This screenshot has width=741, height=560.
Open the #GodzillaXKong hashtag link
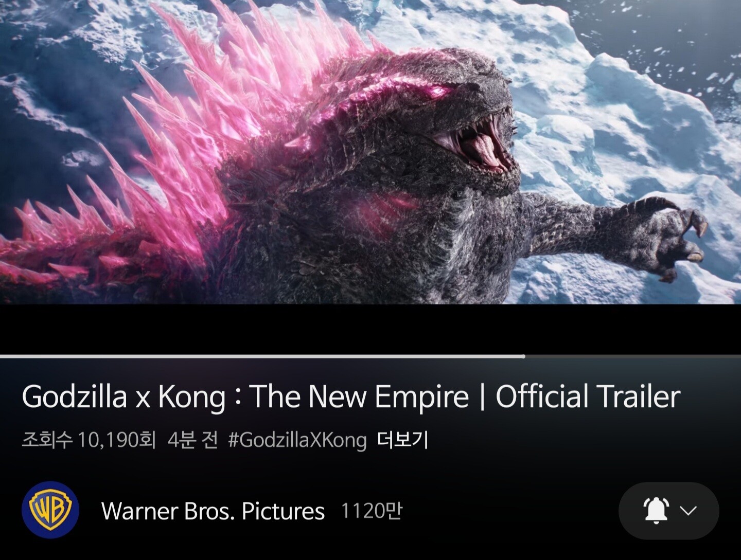click(x=297, y=441)
